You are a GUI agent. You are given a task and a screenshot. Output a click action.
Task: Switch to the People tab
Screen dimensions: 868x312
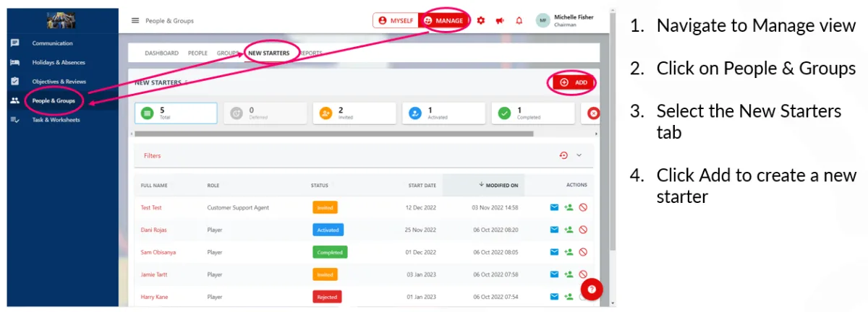coord(197,53)
